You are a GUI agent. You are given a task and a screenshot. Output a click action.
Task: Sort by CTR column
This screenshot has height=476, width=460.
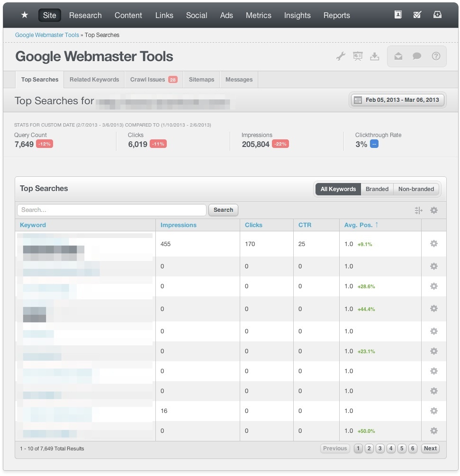coord(305,225)
